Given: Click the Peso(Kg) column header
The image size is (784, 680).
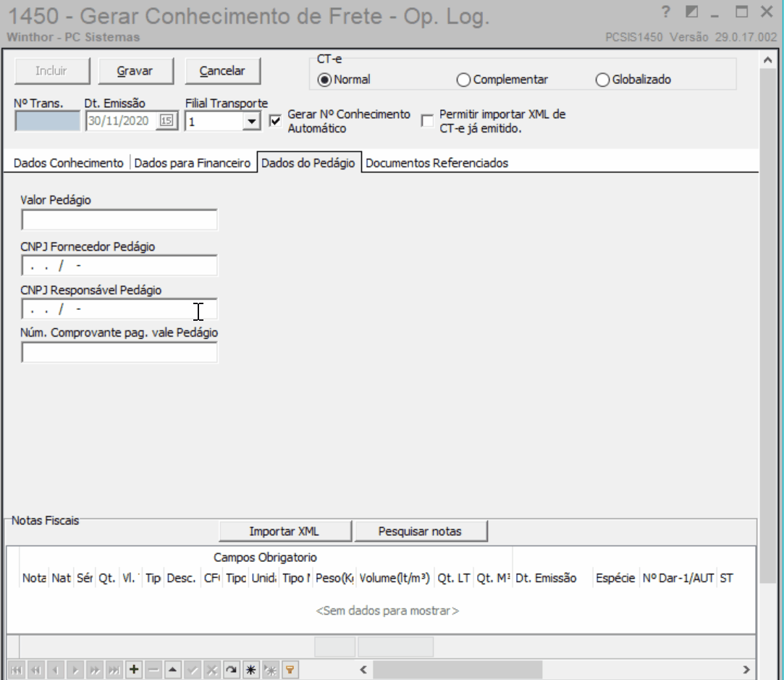Looking at the screenshot, I should coord(334,579).
